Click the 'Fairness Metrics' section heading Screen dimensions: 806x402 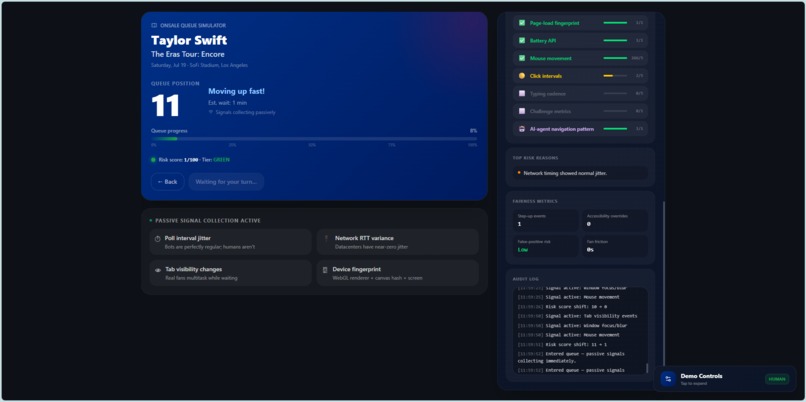[535, 202]
